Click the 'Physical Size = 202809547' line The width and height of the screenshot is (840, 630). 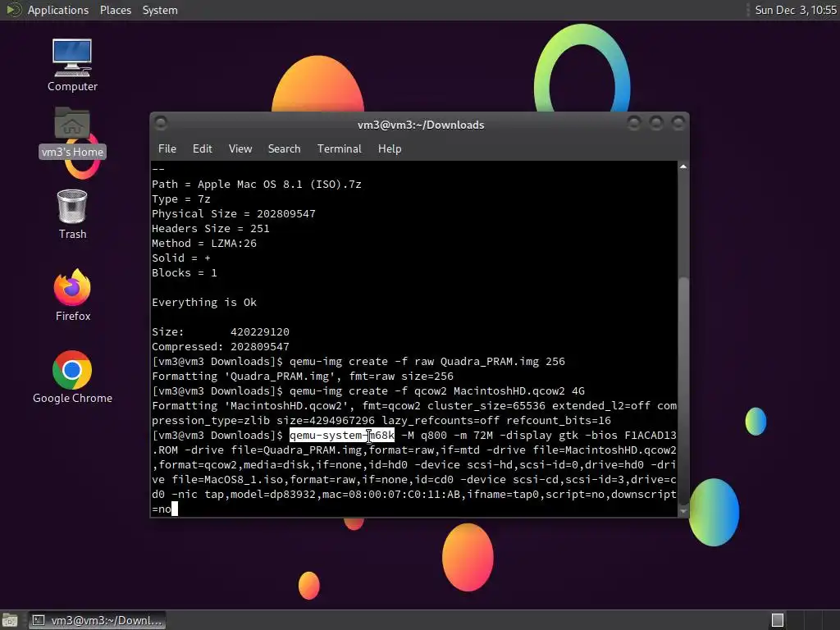tap(234, 214)
